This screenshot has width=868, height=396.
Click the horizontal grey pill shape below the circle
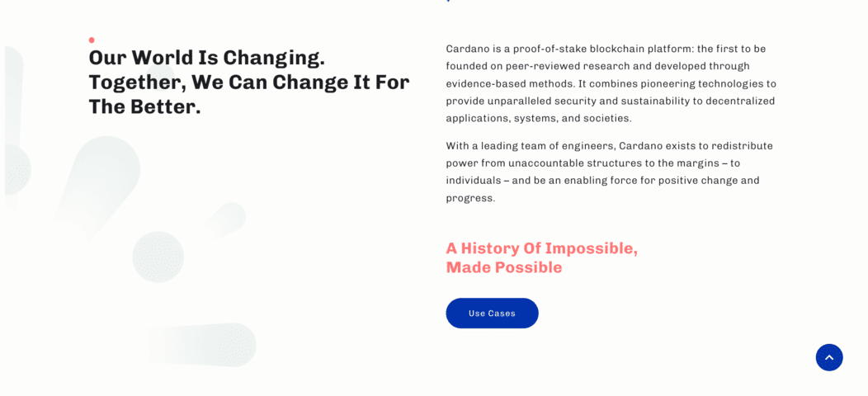tap(201, 345)
